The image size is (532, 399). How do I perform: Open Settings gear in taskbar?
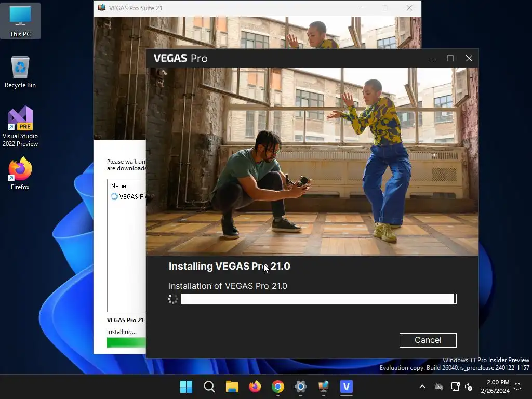(x=301, y=387)
